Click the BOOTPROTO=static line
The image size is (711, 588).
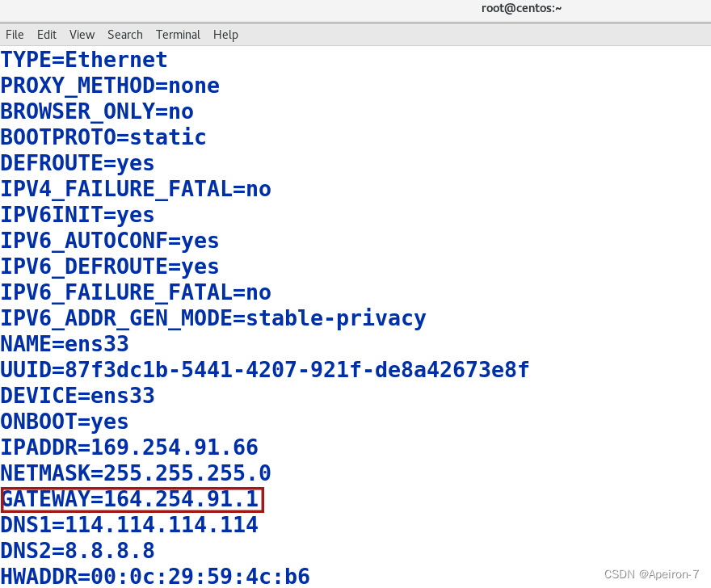click(x=103, y=136)
